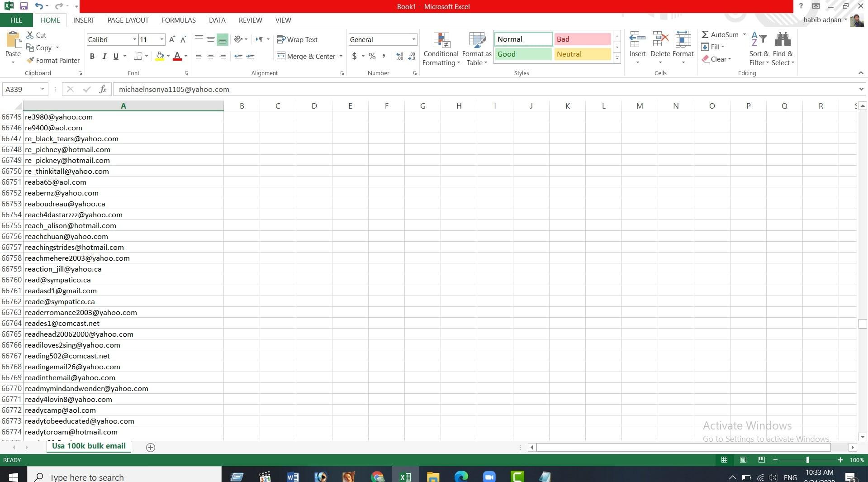Open the FILE menu
This screenshot has width=868, height=482.
(x=16, y=20)
